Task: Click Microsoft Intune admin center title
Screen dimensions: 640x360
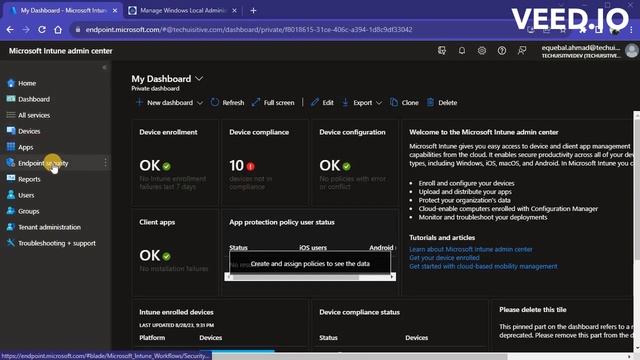Action: 60,51
